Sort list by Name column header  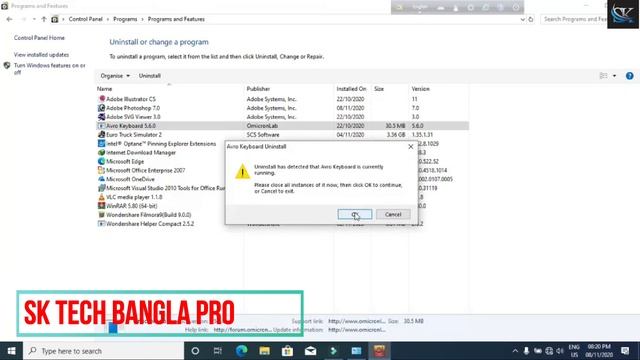click(x=104, y=89)
